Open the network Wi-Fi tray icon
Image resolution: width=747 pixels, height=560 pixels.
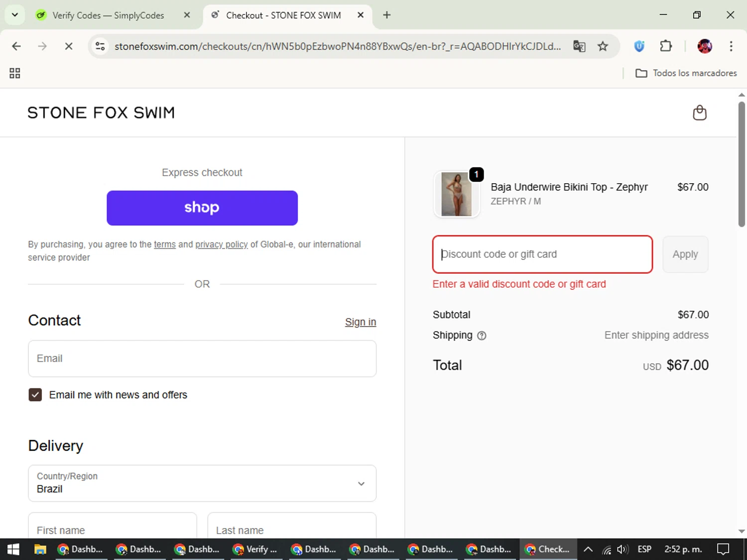(607, 549)
